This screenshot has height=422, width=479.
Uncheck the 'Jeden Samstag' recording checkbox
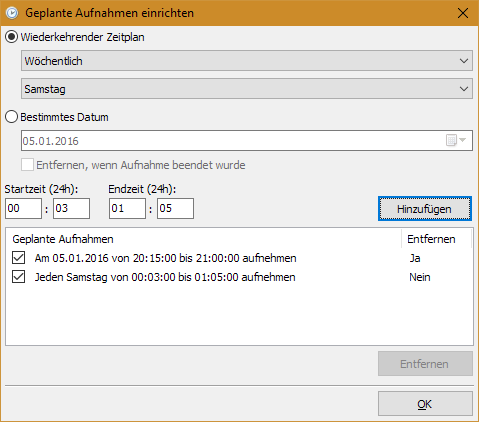(x=18, y=277)
